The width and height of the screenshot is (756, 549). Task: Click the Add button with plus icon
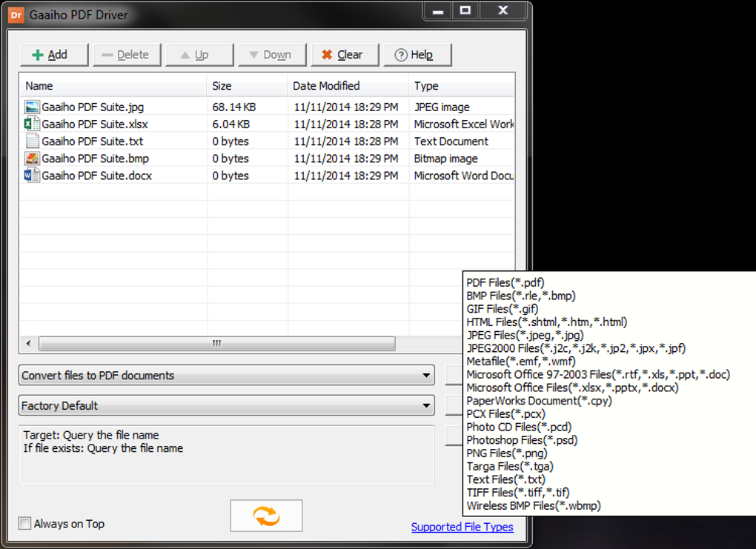point(55,55)
